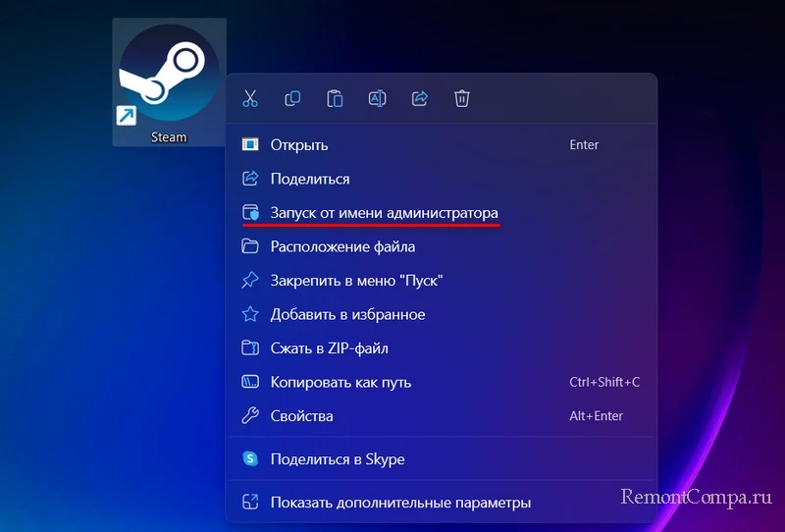Select "Добавить в избранное" entry
The height and width of the screenshot is (532, 785).
pyautogui.click(x=347, y=315)
